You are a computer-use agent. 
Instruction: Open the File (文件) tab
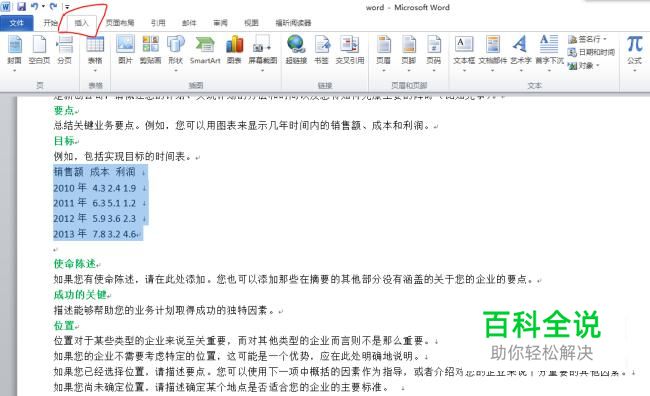click(17, 23)
